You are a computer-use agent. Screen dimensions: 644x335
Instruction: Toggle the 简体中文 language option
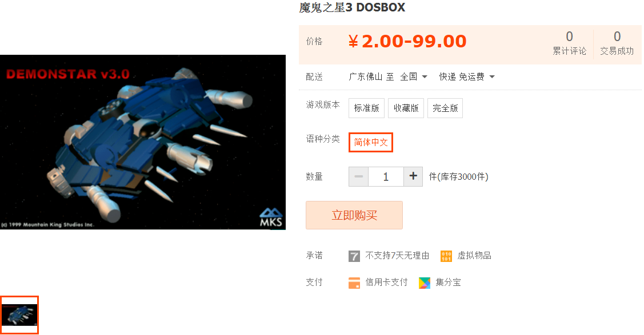pyautogui.click(x=371, y=142)
